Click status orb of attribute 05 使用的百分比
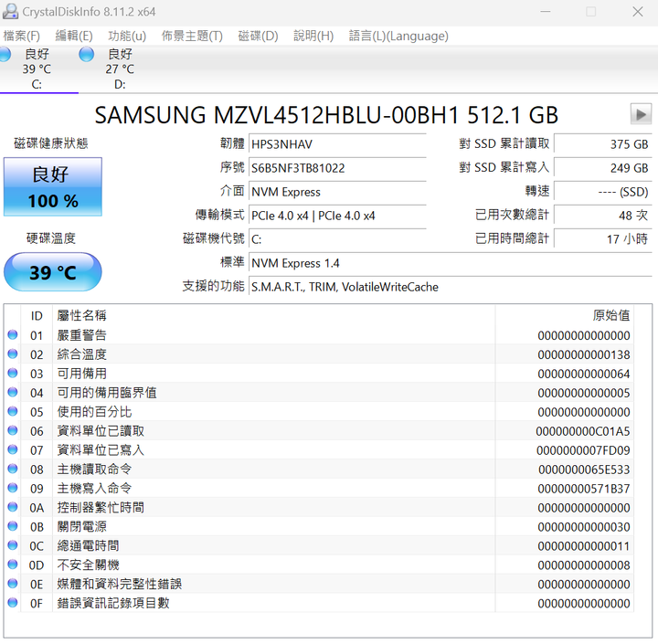Screen dimensions: 658x644 tap(13, 411)
